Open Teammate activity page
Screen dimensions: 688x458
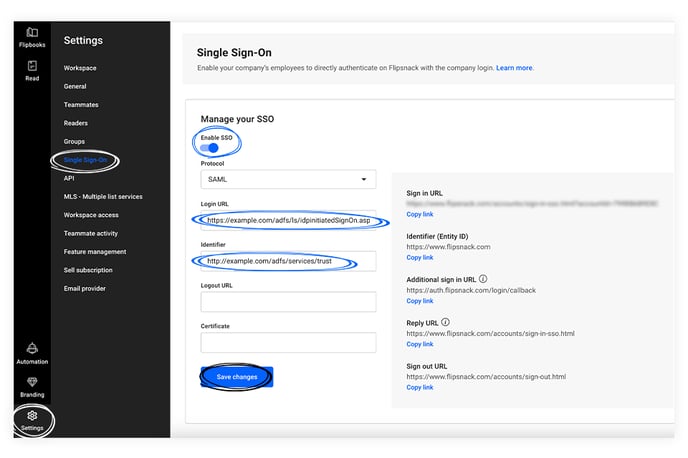(91, 234)
